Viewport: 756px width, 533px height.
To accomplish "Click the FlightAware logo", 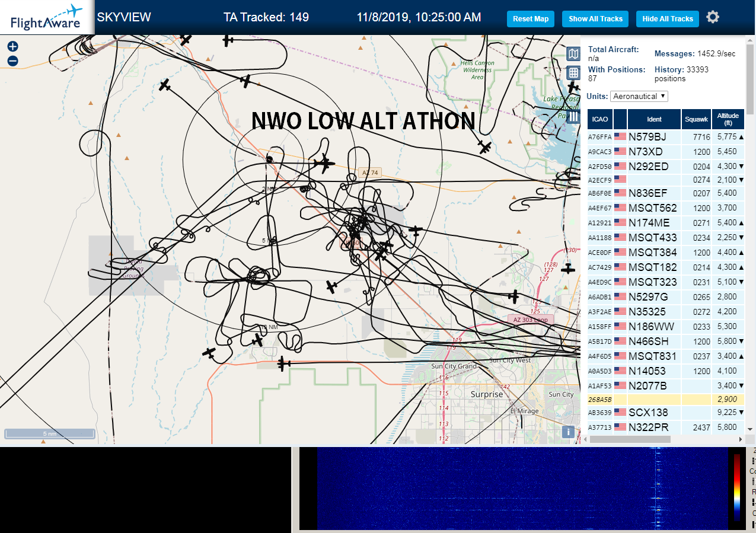I will [x=46, y=17].
